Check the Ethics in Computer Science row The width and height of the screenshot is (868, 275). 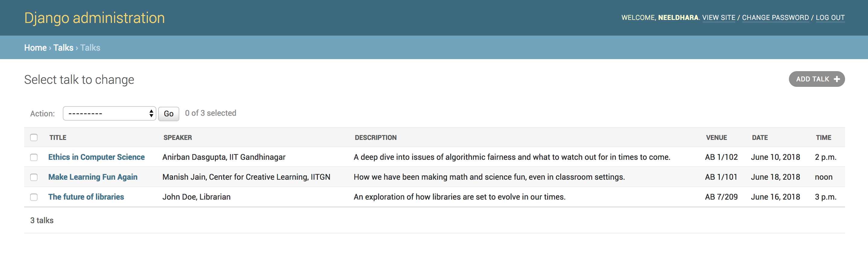[x=34, y=157]
